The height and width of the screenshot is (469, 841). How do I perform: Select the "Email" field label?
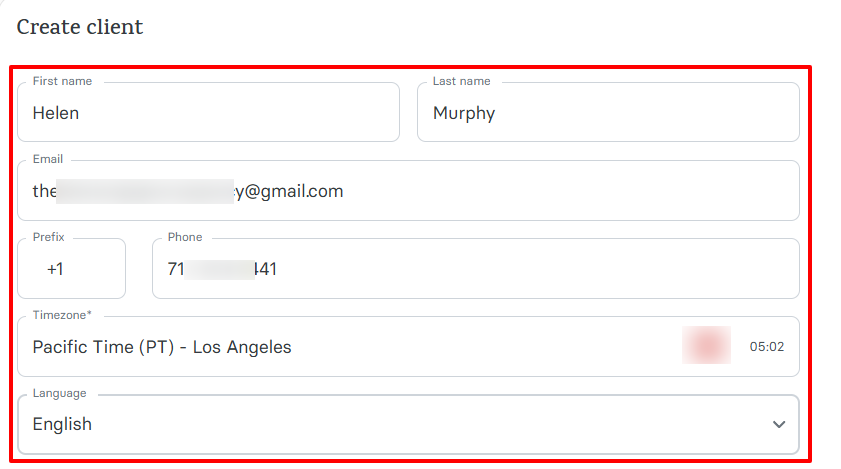pyautogui.click(x=48, y=159)
